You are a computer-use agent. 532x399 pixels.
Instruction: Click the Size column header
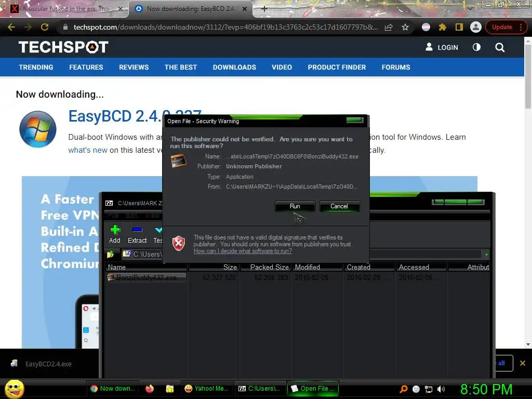point(214,267)
